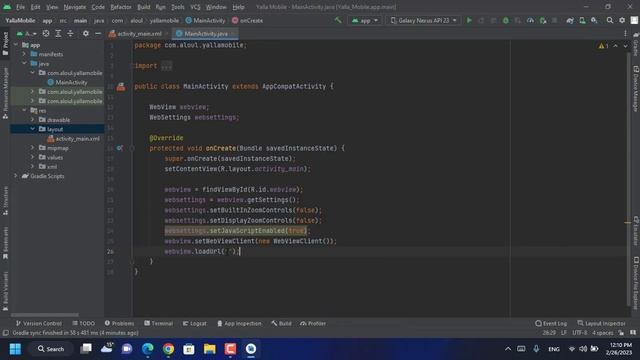Open the Navigate menu
The width and height of the screenshot is (640, 360).
pyautogui.click(x=75, y=7)
